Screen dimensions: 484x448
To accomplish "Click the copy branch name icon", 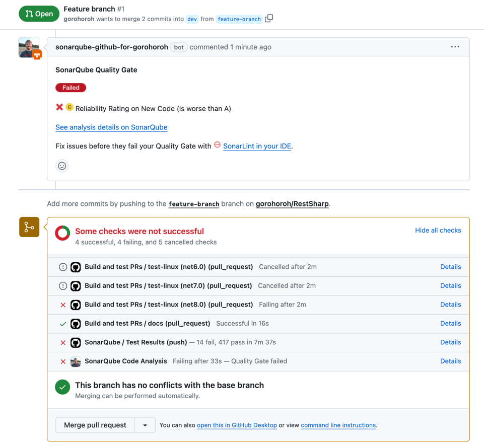I will click(269, 18).
